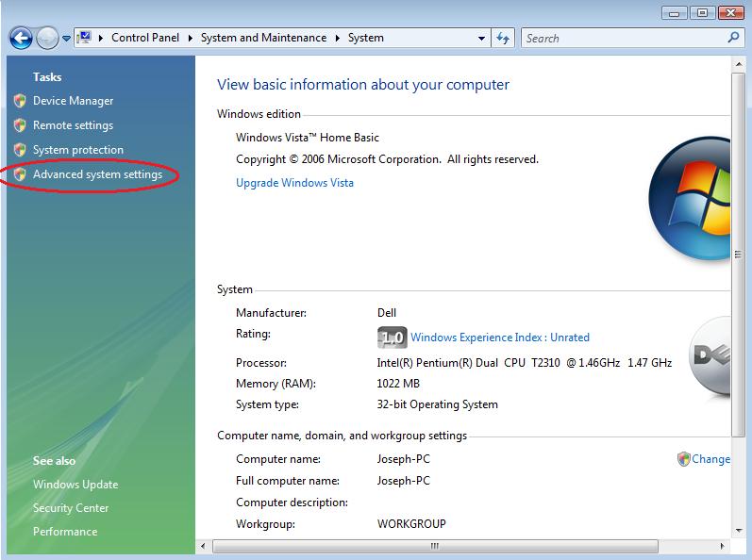The width and height of the screenshot is (752, 560).
Task: Select System and Maintenance breadcrumb
Action: click(263, 38)
